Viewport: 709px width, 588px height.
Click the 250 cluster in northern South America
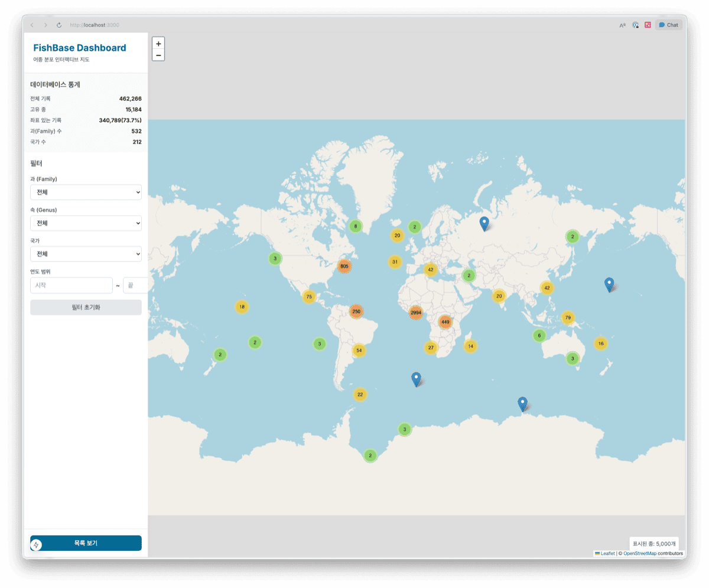coord(356,311)
